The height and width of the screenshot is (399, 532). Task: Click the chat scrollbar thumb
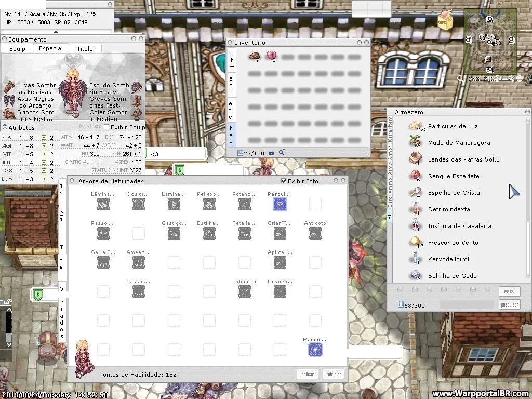8,338
